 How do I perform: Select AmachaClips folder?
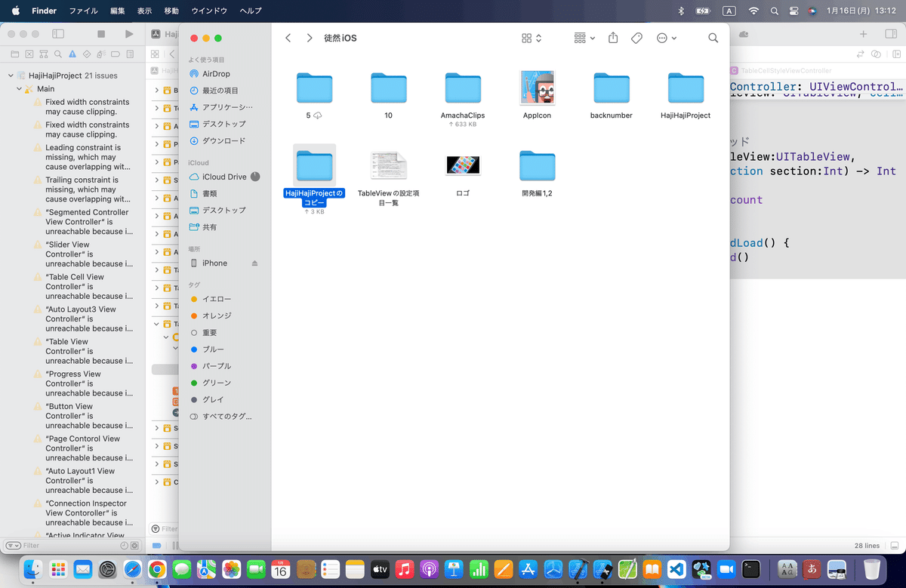tap(463, 88)
